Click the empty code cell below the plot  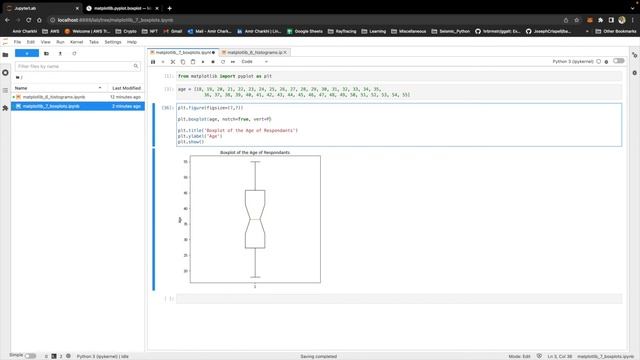coord(399,299)
